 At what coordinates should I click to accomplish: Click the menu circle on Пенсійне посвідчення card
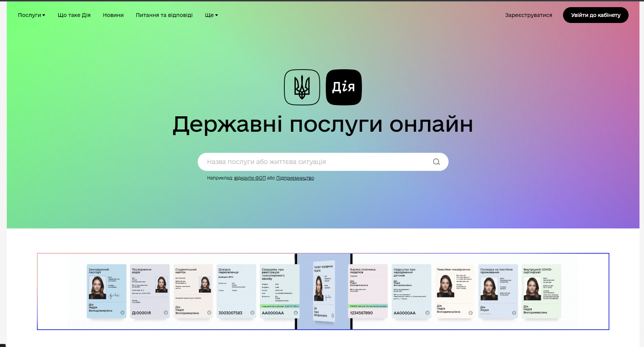[x=470, y=313]
